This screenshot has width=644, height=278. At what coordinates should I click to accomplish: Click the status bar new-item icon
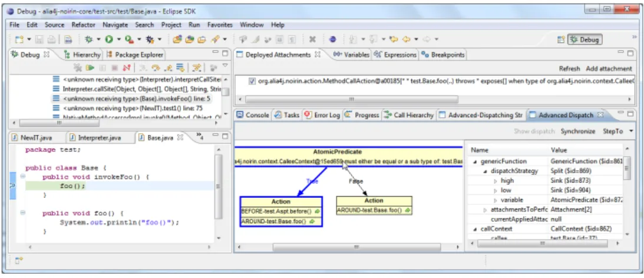tap(19, 260)
